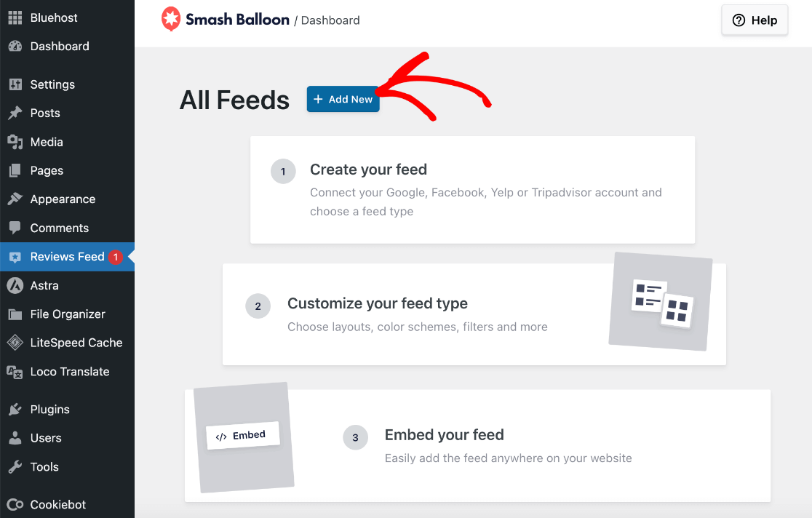The image size is (812, 518).
Task: Open the Help button
Action: pos(755,20)
